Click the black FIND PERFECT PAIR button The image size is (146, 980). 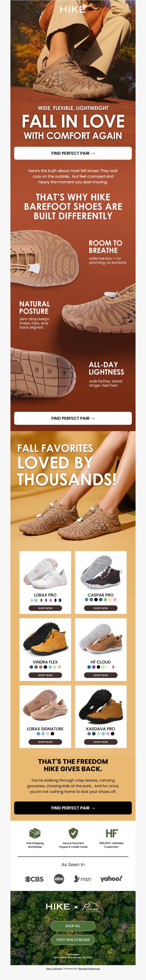point(73,808)
